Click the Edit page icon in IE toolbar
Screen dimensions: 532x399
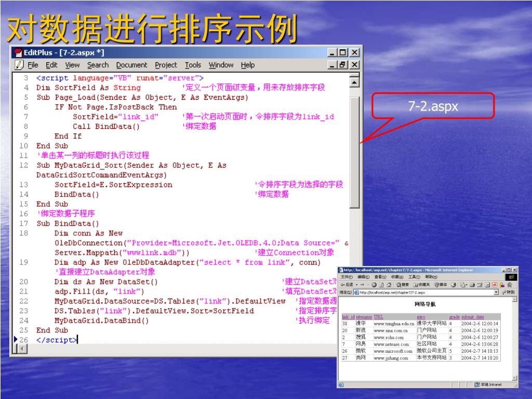click(x=480, y=285)
